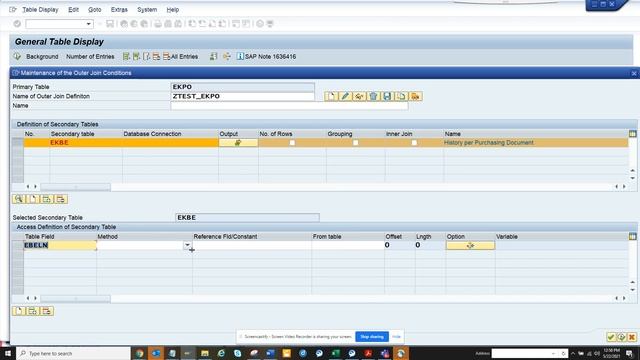Open the Goto menu

pos(95,9)
